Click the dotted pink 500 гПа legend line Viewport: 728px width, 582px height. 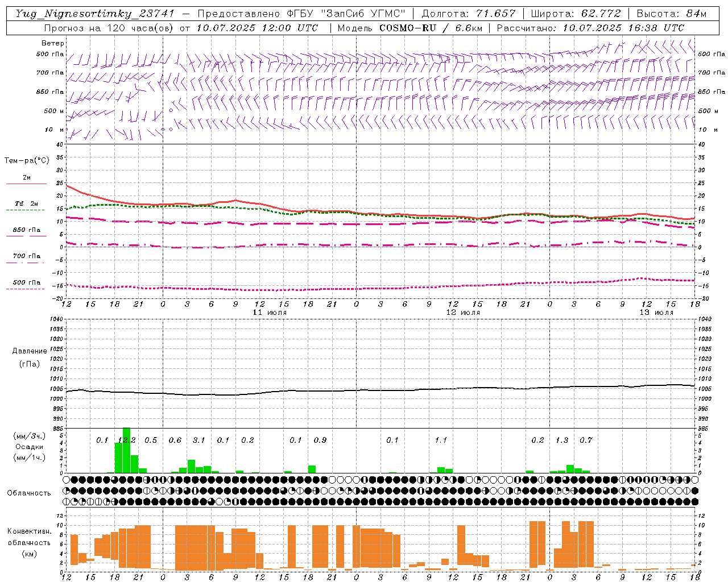pos(25,289)
